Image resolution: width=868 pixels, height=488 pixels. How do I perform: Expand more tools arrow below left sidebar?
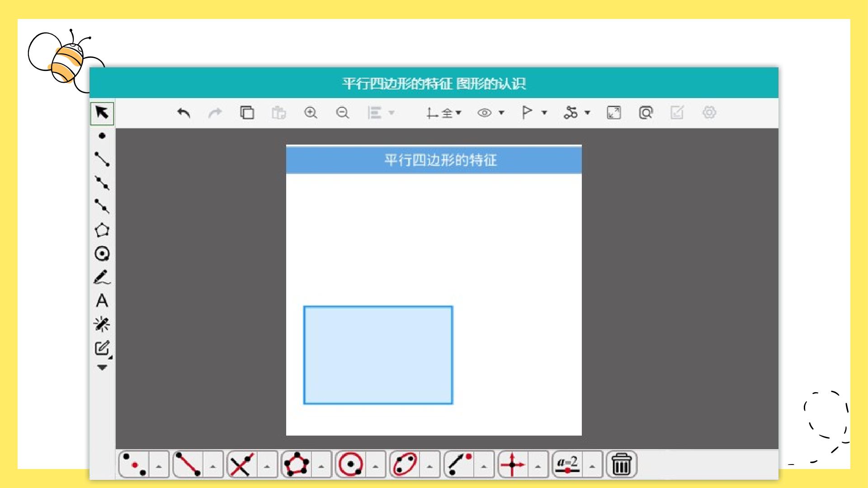[x=102, y=367]
